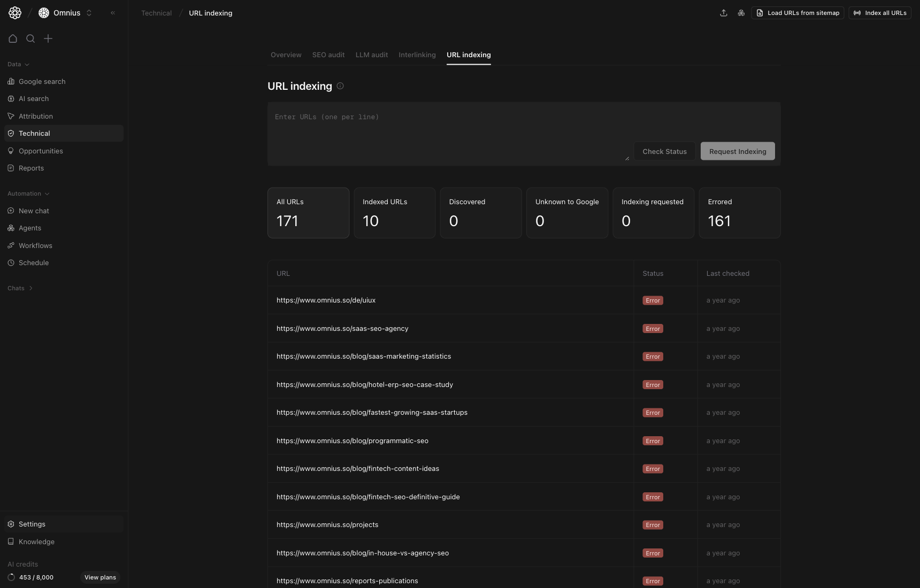The height and width of the screenshot is (588, 920).
Task: Open the global search tool
Action: (x=30, y=38)
